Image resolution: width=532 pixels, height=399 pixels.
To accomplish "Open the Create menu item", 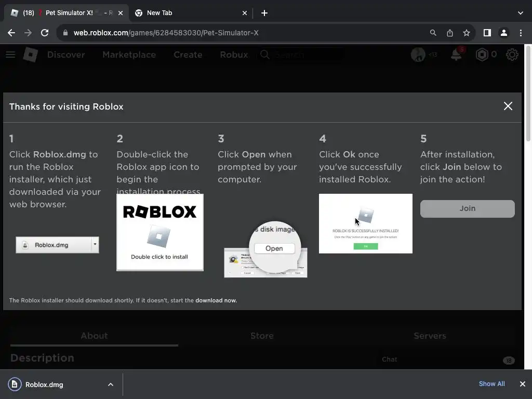I will coord(188,55).
